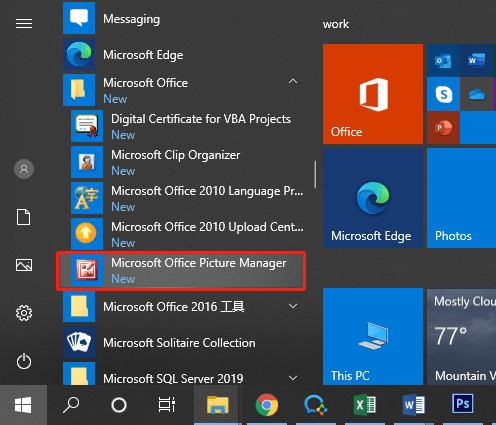The image size is (496, 425).
Task: Open Microsoft Solitaire Collection icon
Action: click(x=79, y=342)
